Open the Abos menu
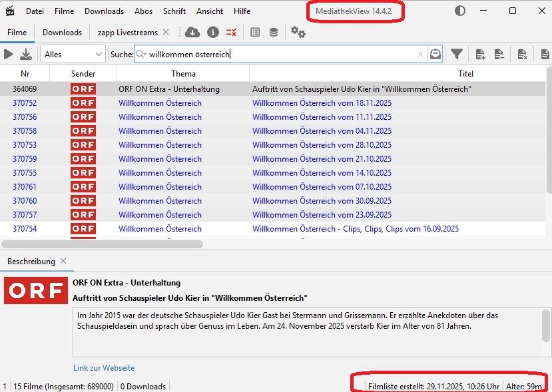Image resolution: width=552 pixels, height=392 pixels. [x=143, y=11]
